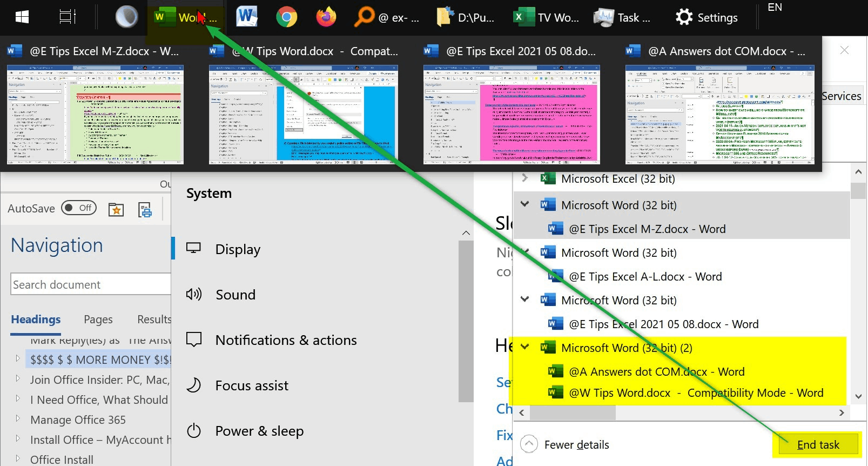Click the Task Manager horizontal scrollbar right arrow

(842, 412)
